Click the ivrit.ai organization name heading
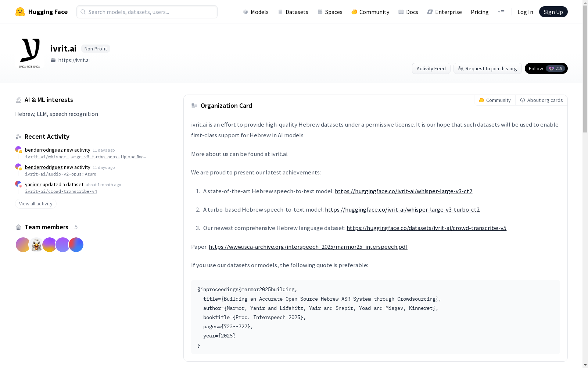This screenshot has height=368, width=588. [63, 49]
